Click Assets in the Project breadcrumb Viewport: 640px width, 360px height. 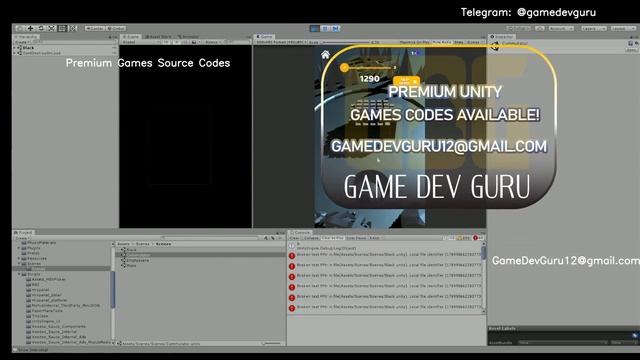pyautogui.click(x=123, y=244)
